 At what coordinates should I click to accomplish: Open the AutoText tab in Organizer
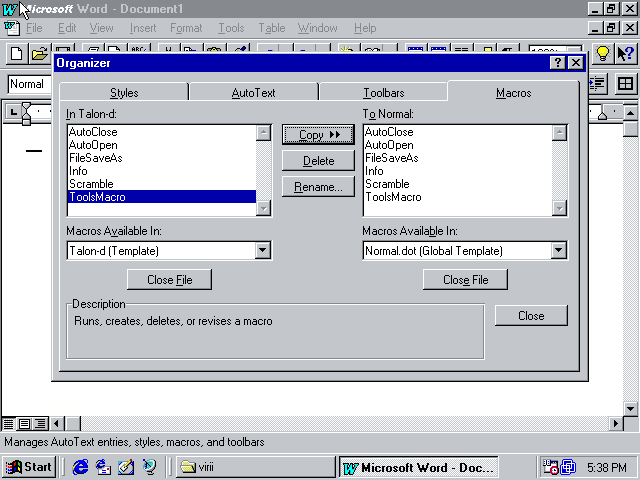253,93
